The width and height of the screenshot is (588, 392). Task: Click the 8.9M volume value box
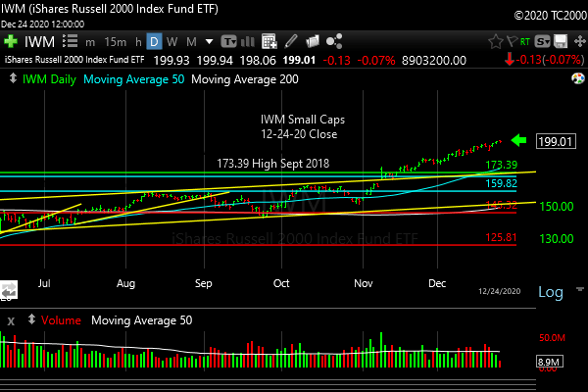tap(550, 362)
